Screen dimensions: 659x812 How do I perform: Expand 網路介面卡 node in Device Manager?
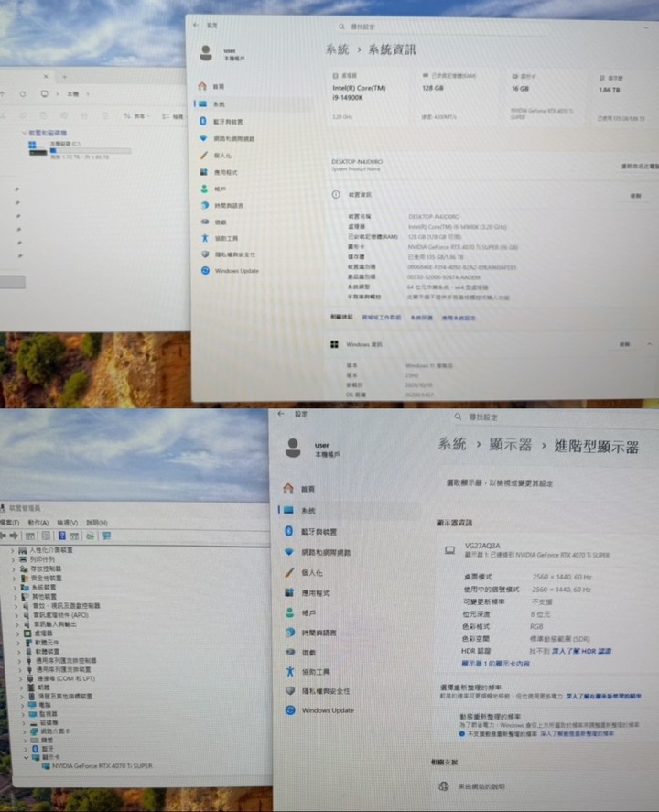click(x=25, y=731)
